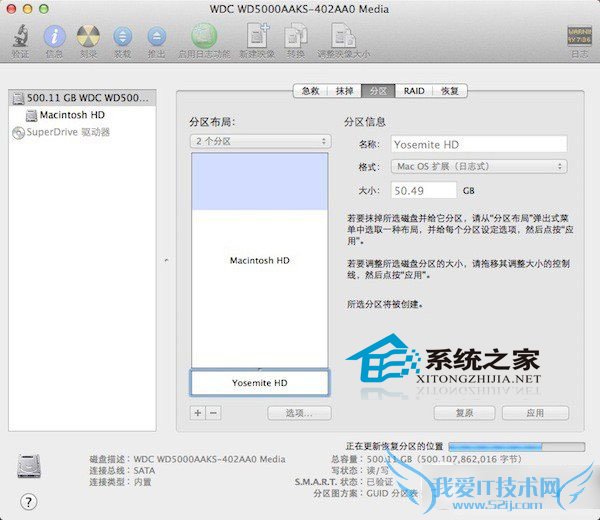600x520 pixels.
Task: Click the Mount toolbar icon
Action: coord(122,37)
